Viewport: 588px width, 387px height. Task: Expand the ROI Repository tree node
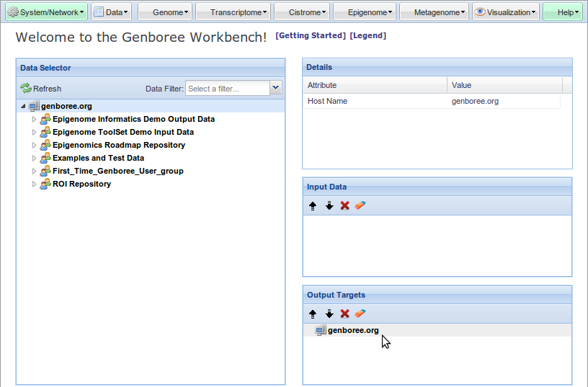coord(34,184)
